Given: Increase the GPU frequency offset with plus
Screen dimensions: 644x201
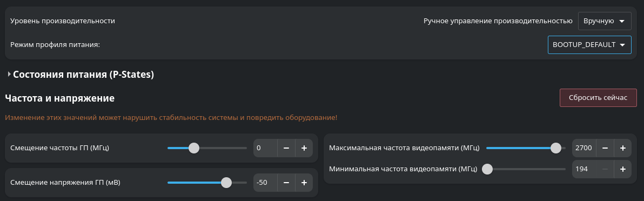Looking at the screenshot, I should tap(304, 148).
